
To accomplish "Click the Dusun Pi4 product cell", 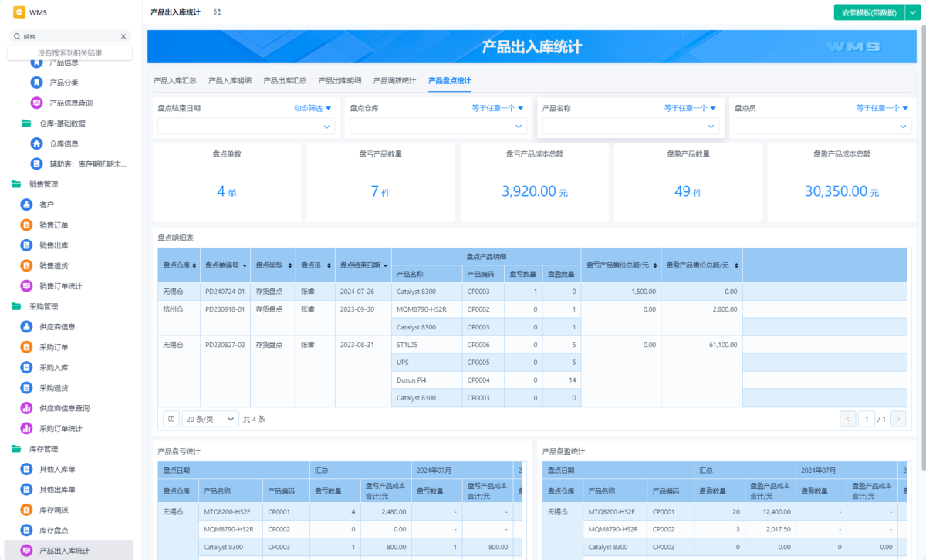I will tap(427, 380).
